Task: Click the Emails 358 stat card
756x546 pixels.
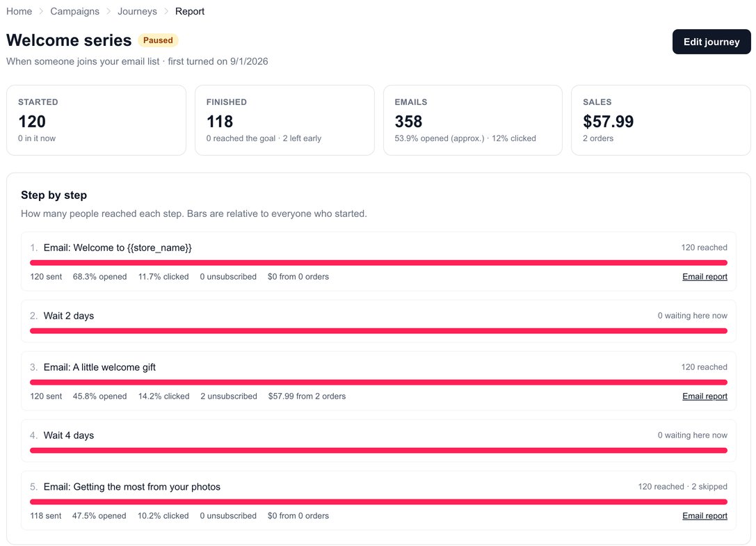Action: point(472,120)
